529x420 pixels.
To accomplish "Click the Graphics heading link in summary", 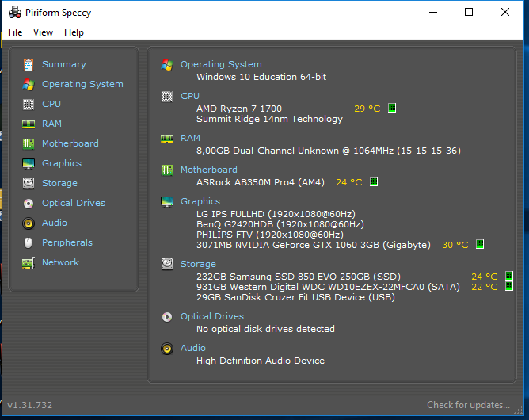I will [x=200, y=201].
